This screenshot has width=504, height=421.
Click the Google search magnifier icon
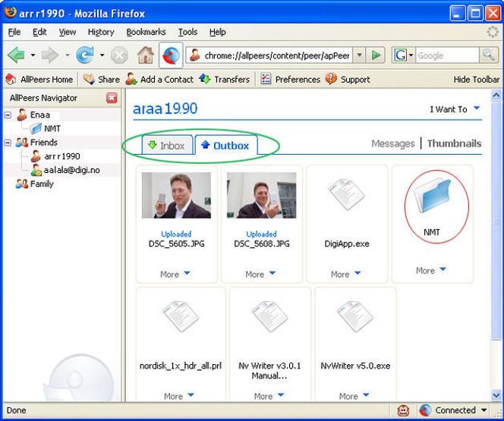489,55
